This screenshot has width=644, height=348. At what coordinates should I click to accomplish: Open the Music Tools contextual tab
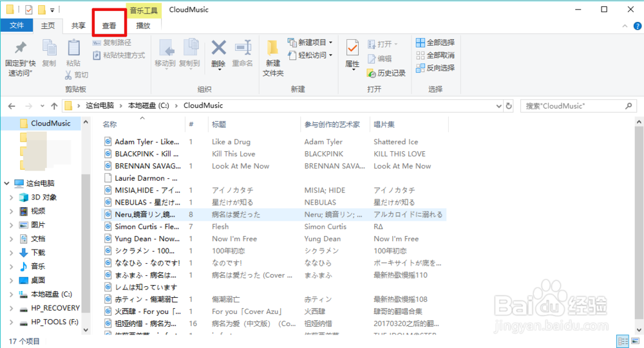[x=144, y=10]
